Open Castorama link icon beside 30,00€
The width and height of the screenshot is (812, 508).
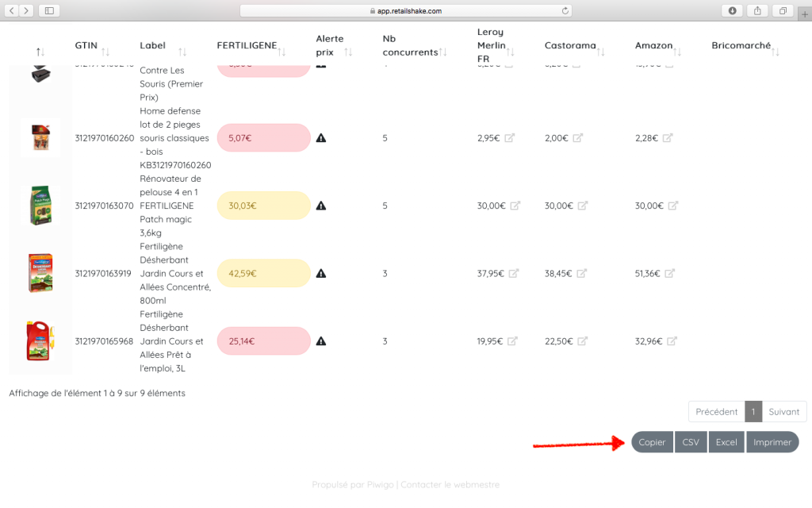click(583, 206)
